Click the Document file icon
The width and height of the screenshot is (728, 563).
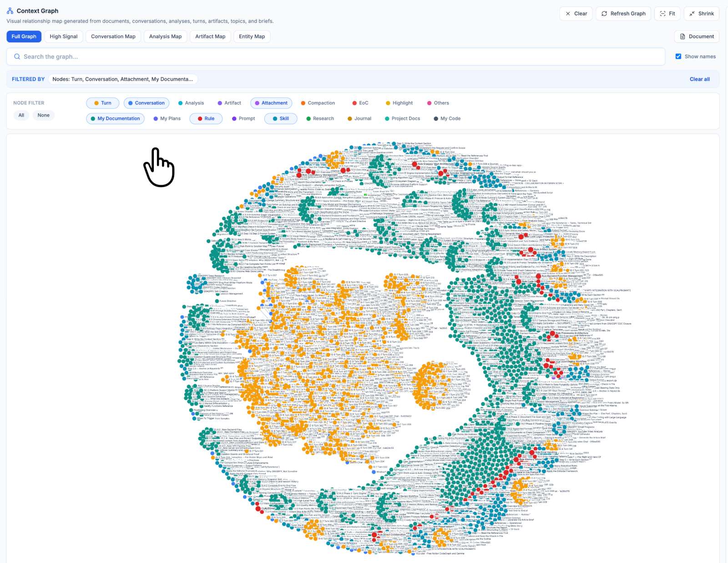pos(682,36)
